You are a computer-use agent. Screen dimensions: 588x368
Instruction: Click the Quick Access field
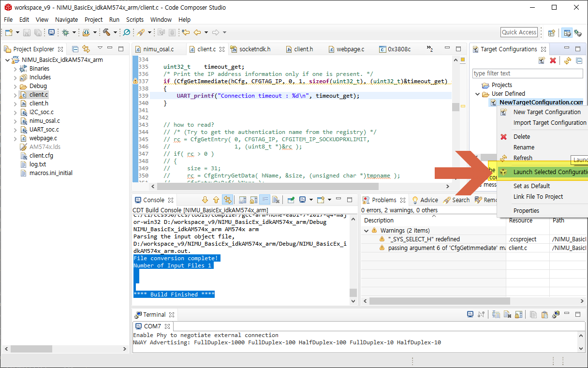pos(519,32)
